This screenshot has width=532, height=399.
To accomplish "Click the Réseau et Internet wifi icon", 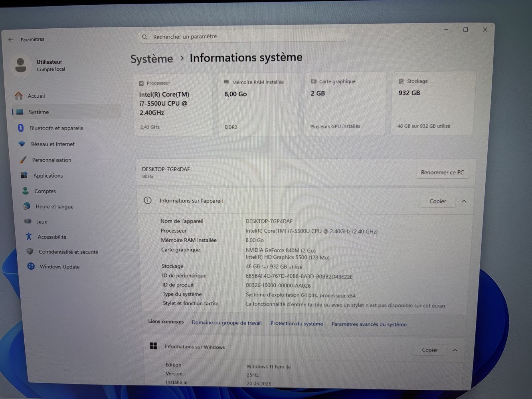I will (x=22, y=144).
